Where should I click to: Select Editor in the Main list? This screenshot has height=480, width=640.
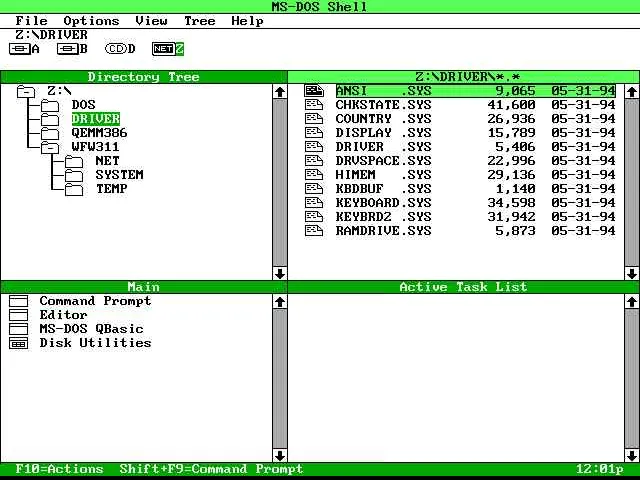click(63, 315)
